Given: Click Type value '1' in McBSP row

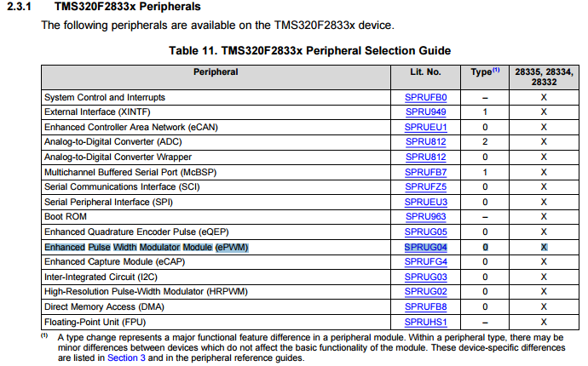Looking at the screenshot, I should (485, 172).
